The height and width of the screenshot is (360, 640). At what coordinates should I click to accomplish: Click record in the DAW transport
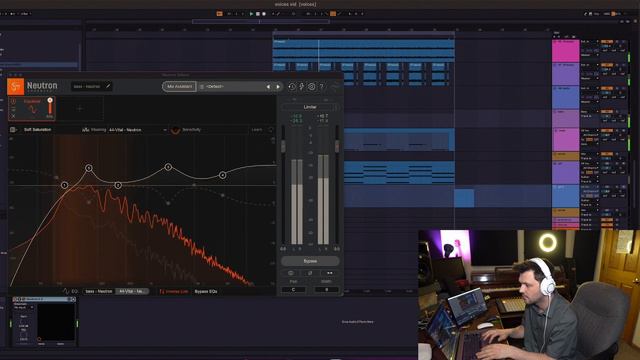point(264,14)
